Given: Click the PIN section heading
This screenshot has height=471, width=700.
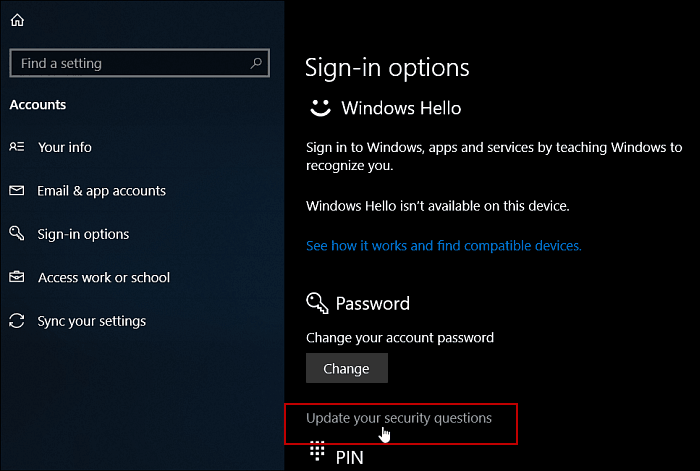Looking at the screenshot, I should [x=350, y=458].
